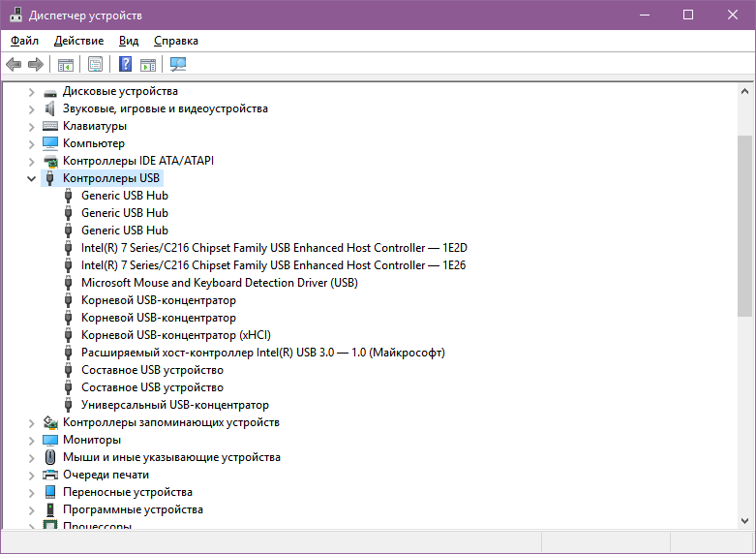Open the Вид menu

(129, 41)
